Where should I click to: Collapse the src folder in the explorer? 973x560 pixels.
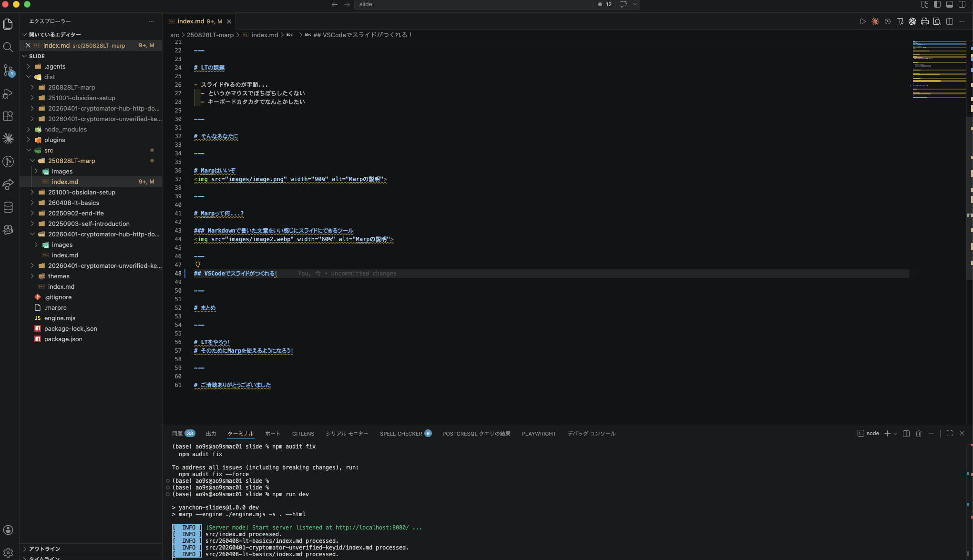point(49,150)
